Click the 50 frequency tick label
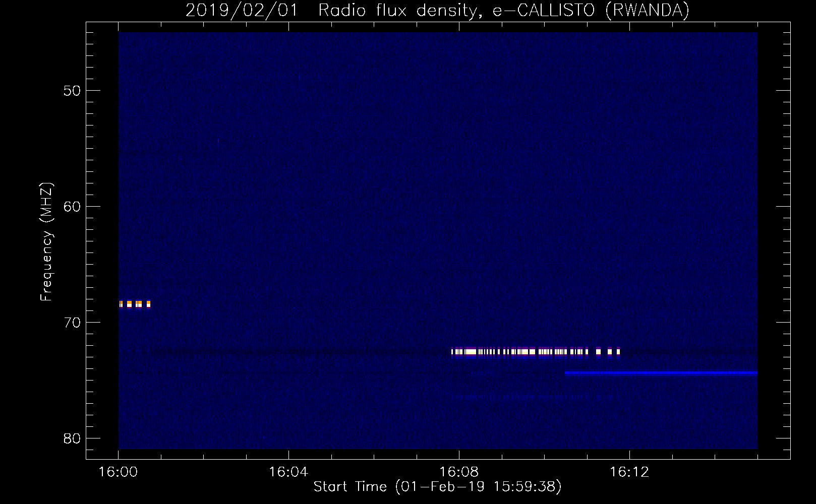The image size is (816, 504). point(72,91)
